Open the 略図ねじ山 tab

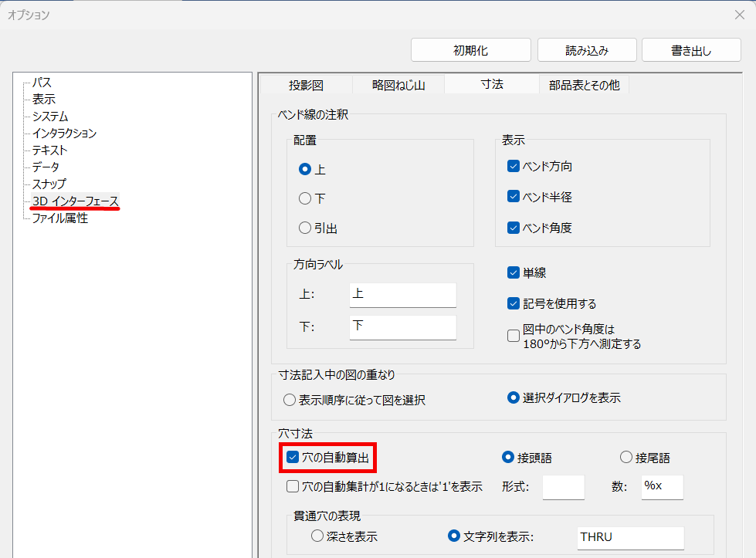click(x=398, y=85)
